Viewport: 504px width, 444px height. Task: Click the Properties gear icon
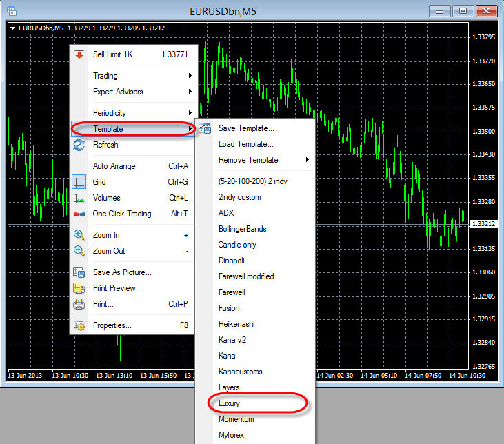pos(79,325)
